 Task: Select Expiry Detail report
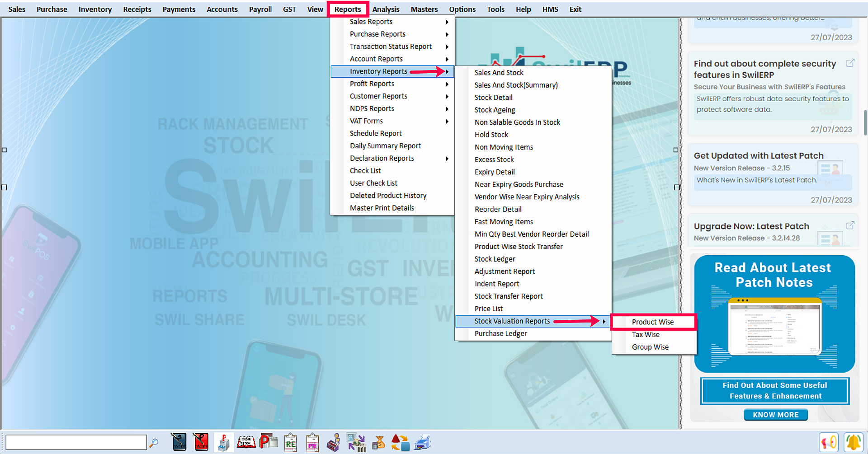(533, 172)
